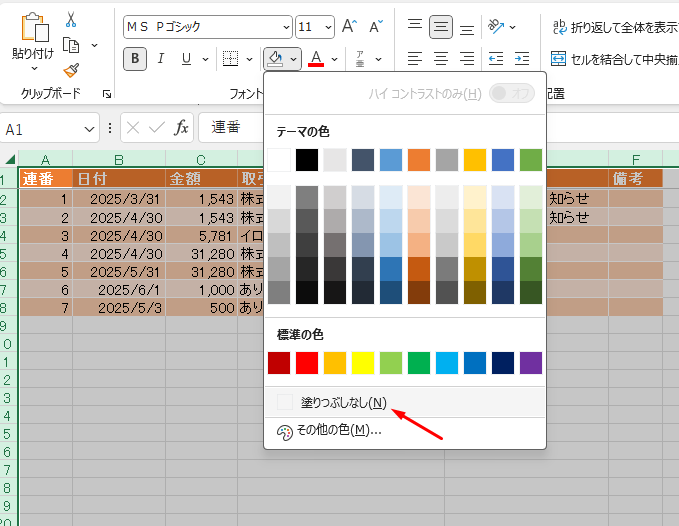Increase font size with large A
The width and height of the screenshot is (679, 526).
[x=349, y=26]
